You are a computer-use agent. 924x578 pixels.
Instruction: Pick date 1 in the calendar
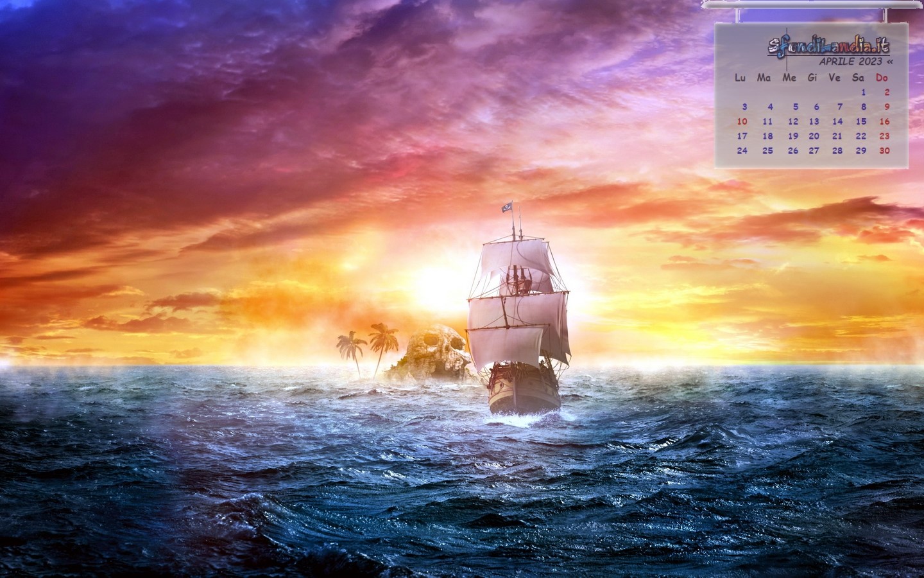coord(864,92)
